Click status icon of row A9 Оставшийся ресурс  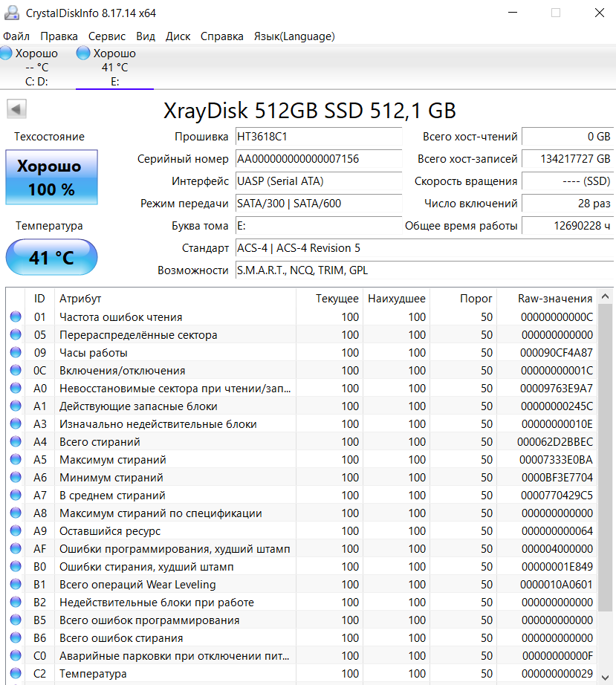[x=16, y=530]
